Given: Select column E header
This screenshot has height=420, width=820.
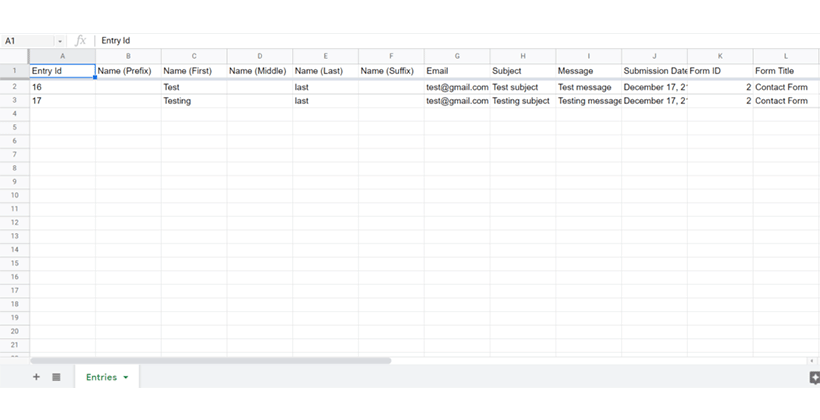Looking at the screenshot, I should [x=326, y=56].
